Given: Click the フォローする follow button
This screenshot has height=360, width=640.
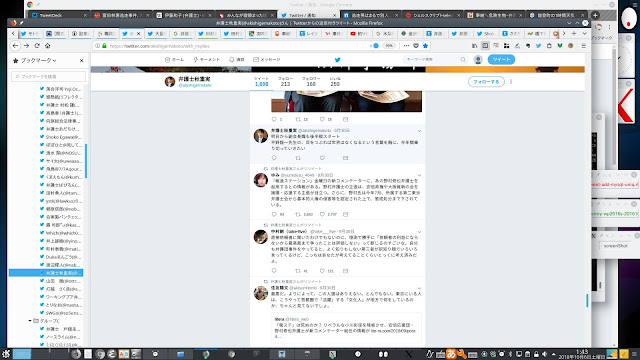Looking at the screenshot, I should coord(486,82).
